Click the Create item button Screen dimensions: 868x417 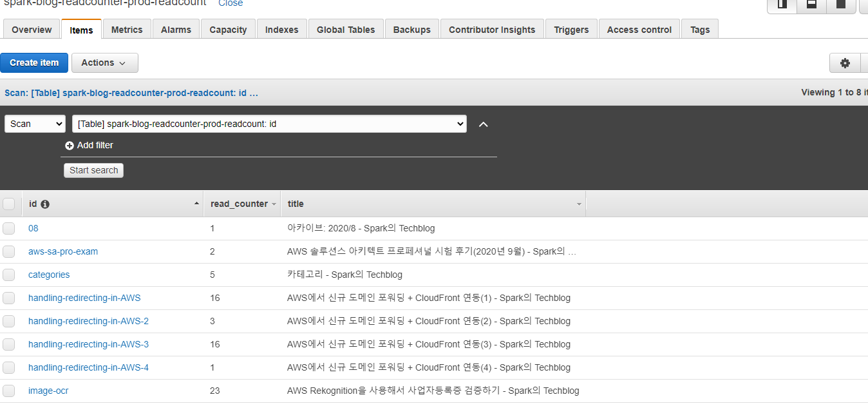tap(34, 63)
